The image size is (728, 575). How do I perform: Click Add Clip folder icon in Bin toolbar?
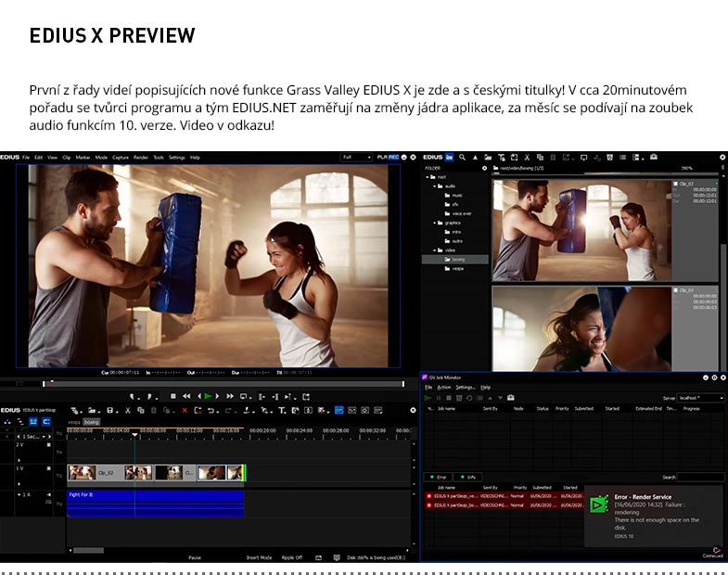[488, 158]
